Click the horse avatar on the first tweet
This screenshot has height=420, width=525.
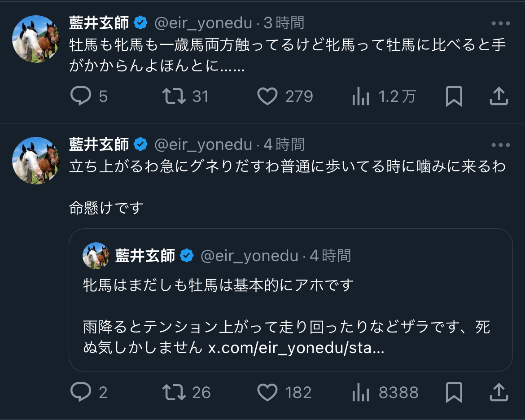click(x=36, y=39)
